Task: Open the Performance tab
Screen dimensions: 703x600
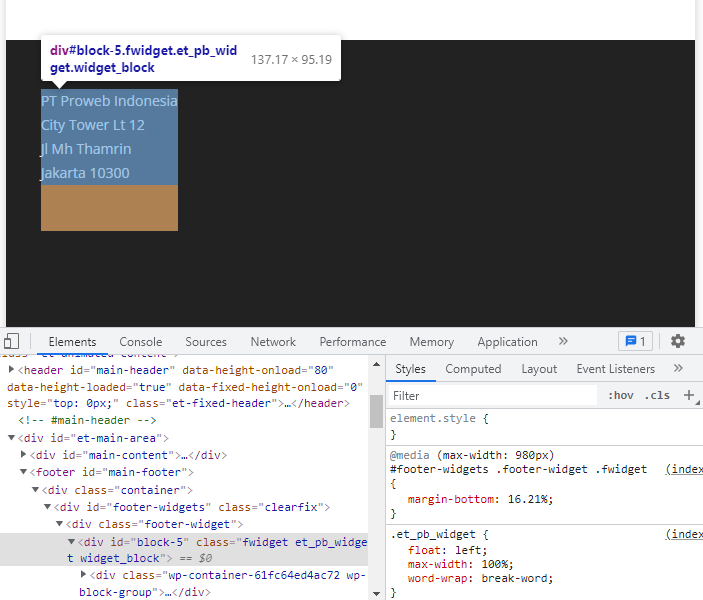Action: 352,342
